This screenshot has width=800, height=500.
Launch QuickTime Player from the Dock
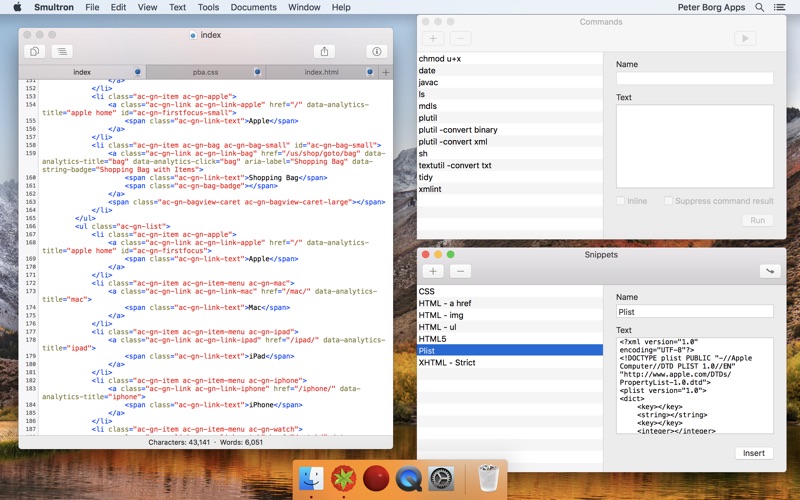point(408,479)
